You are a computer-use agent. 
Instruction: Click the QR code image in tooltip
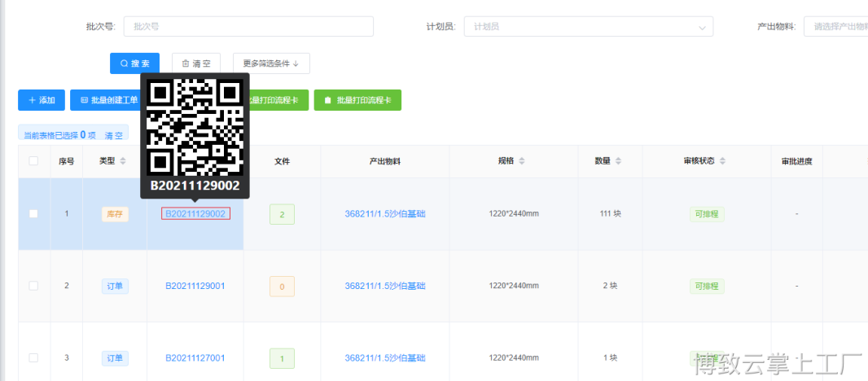coord(195,127)
